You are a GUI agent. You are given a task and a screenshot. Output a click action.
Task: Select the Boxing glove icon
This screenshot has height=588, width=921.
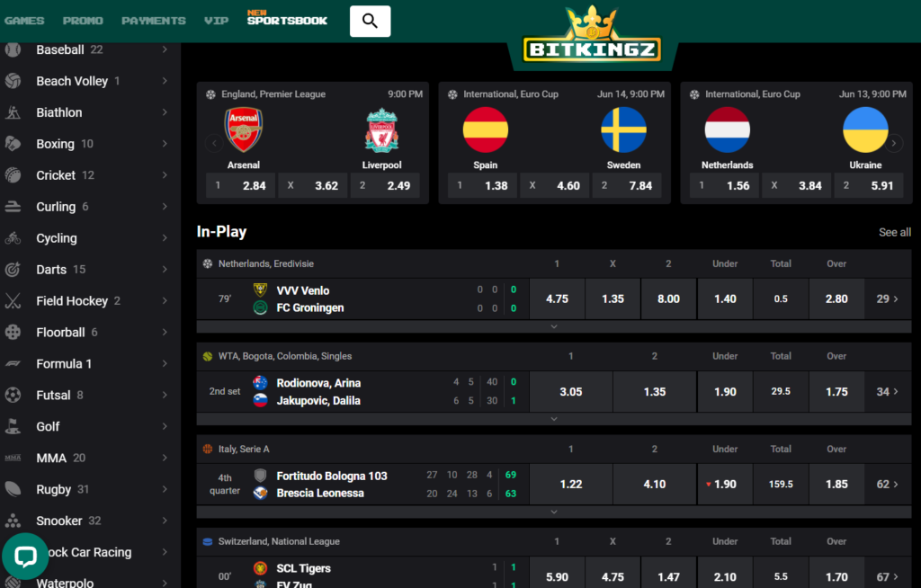pyautogui.click(x=13, y=143)
